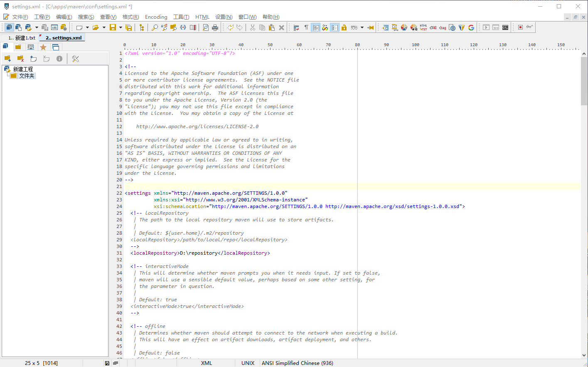The height and width of the screenshot is (367, 588).
Task: Expand the save dropdown arrow
Action: coord(121,27)
